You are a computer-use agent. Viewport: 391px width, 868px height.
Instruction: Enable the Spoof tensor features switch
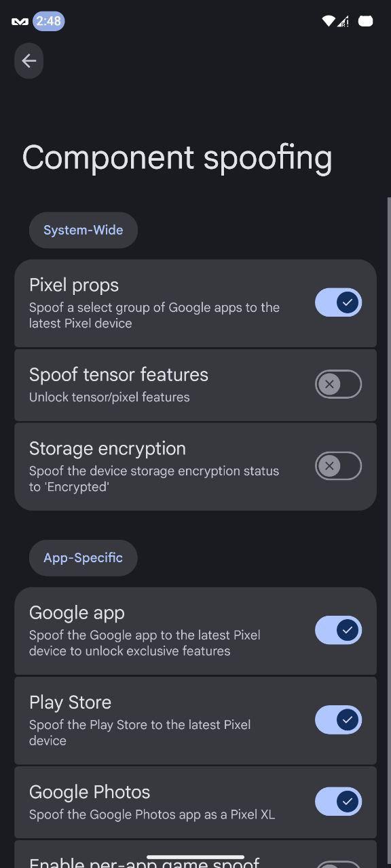point(338,384)
